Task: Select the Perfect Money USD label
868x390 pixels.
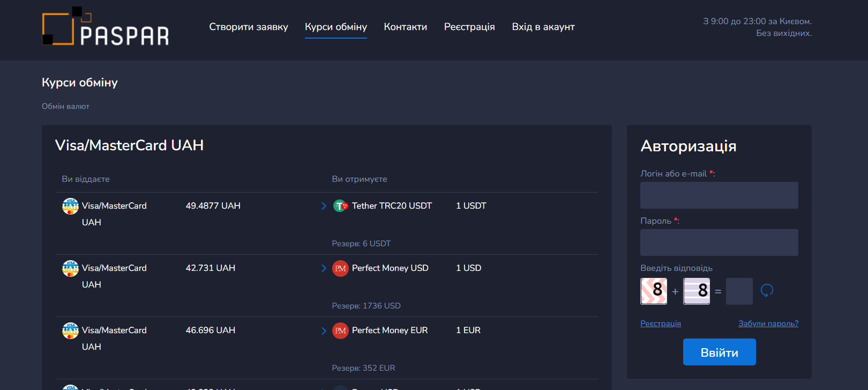Action: (390, 268)
